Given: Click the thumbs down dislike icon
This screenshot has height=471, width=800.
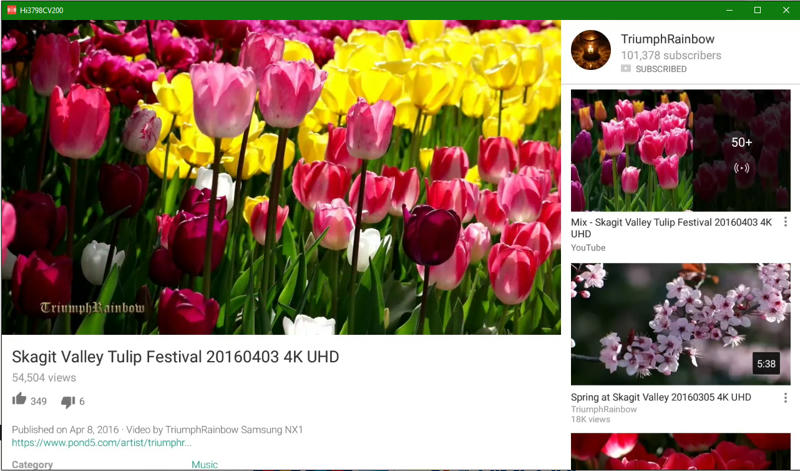Looking at the screenshot, I should click(x=68, y=402).
